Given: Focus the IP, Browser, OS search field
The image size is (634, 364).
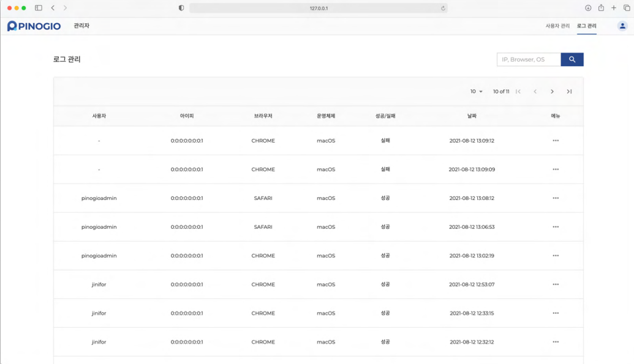Looking at the screenshot, I should point(528,59).
